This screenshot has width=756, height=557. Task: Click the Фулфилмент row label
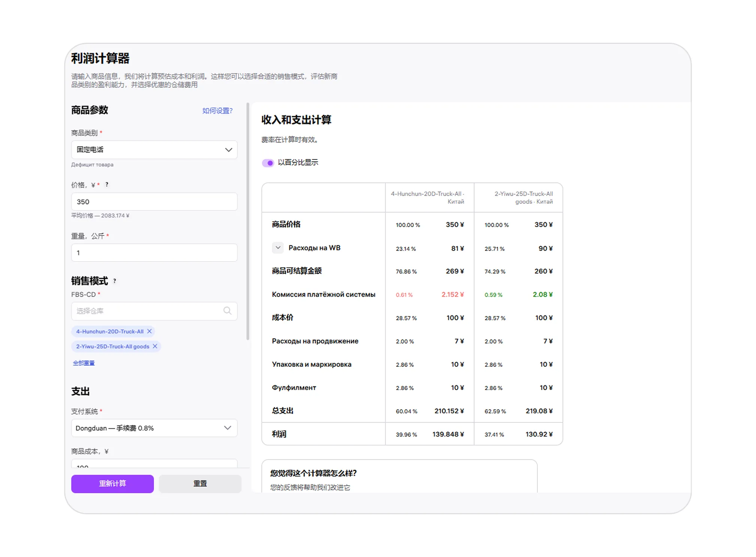click(294, 388)
